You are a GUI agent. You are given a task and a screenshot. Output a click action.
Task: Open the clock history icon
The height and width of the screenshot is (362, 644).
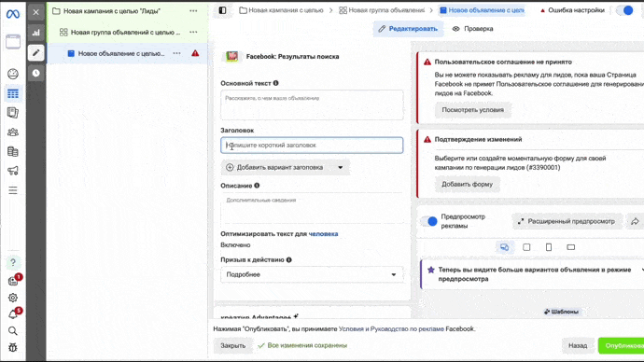36,73
